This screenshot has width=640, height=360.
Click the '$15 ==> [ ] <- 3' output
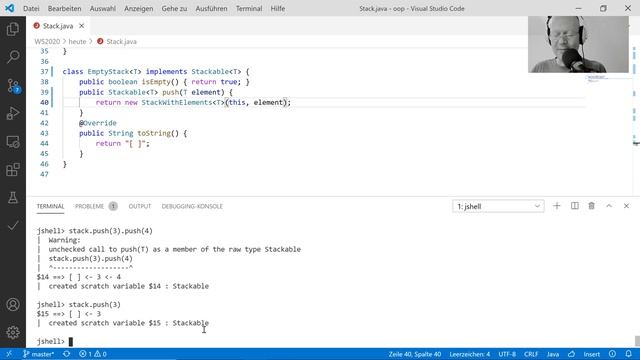click(69, 313)
